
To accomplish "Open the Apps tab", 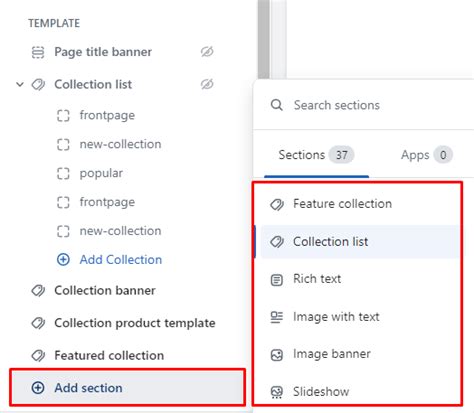I will coord(426,155).
